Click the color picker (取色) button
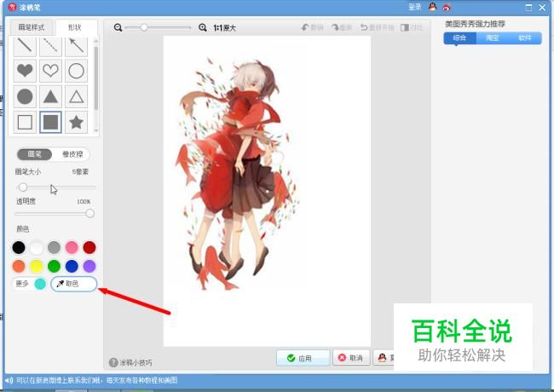 click(x=73, y=284)
